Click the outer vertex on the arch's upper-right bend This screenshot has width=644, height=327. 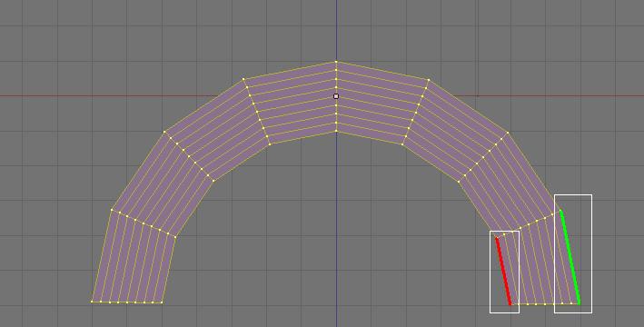(508, 133)
